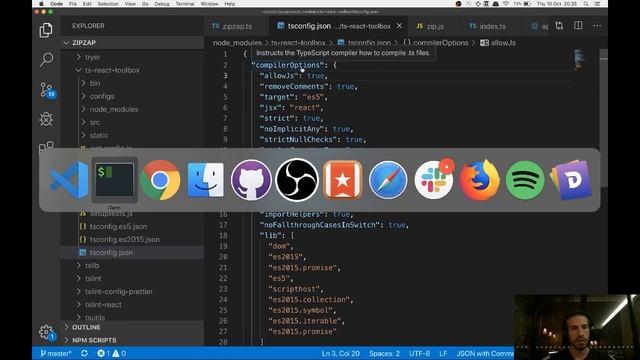
Task: Open the Debug view in activity bar
Action: pos(46,119)
